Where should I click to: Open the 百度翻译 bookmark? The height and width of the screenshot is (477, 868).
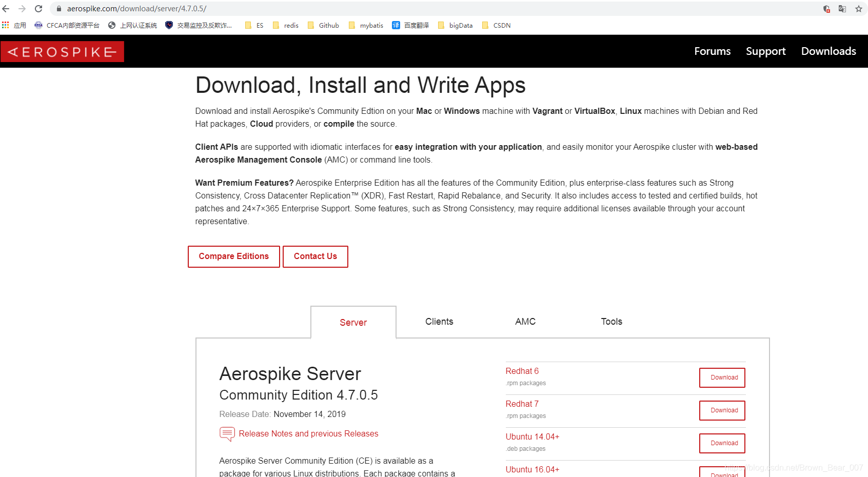tap(410, 25)
